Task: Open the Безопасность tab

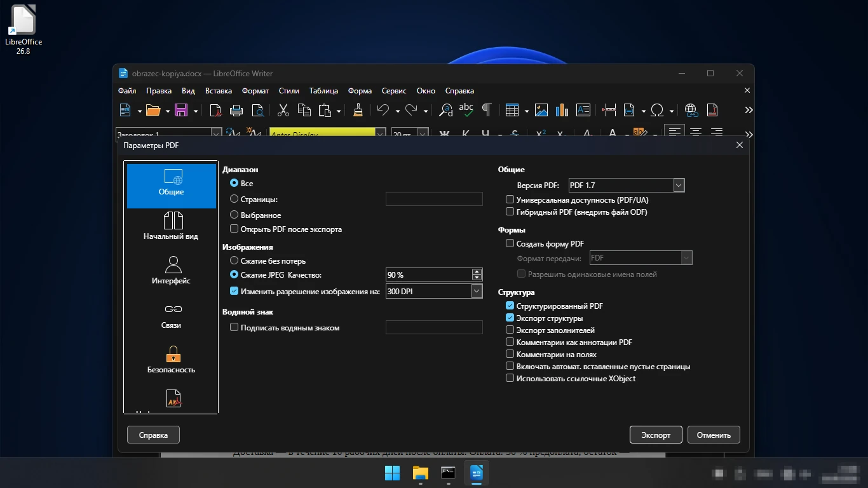Action: point(172,360)
